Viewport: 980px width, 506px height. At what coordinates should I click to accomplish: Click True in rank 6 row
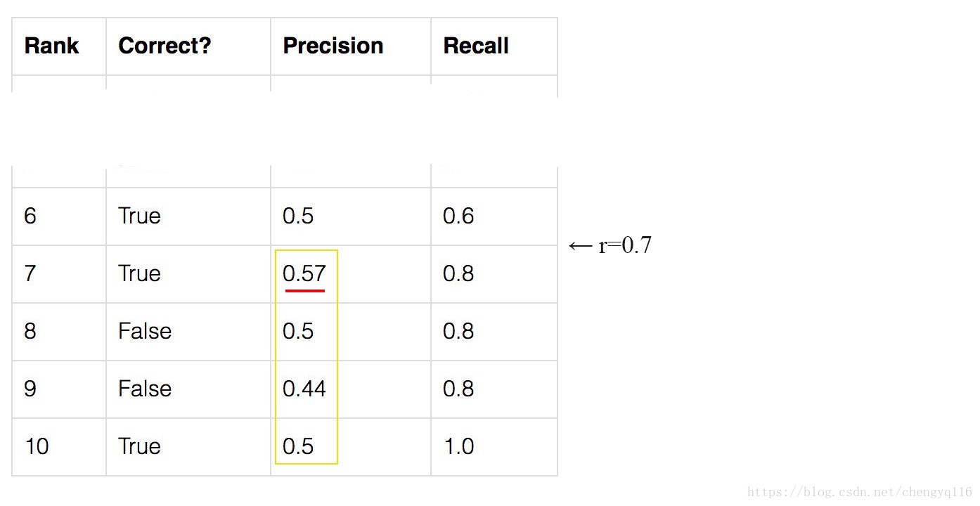tap(139, 216)
